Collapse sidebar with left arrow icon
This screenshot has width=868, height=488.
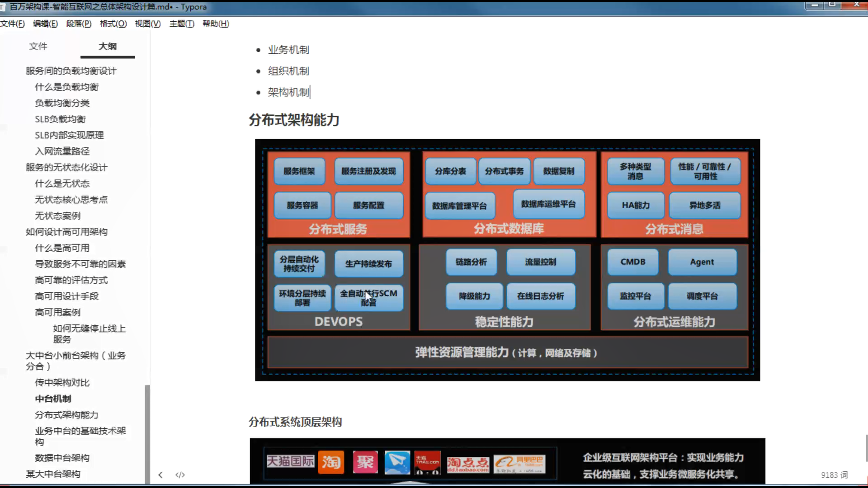[x=160, y=474]
